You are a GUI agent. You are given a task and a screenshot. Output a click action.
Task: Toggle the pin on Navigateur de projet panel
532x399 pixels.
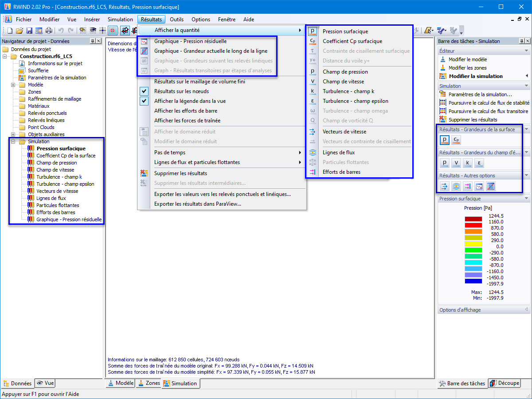[x=93, y=41]
